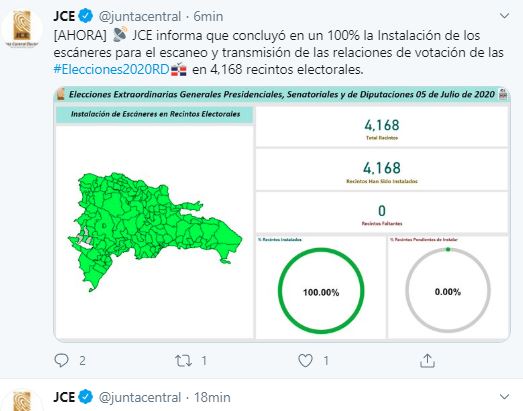
Task: Open the 18min timestamp link
Action: click(212, 397)
